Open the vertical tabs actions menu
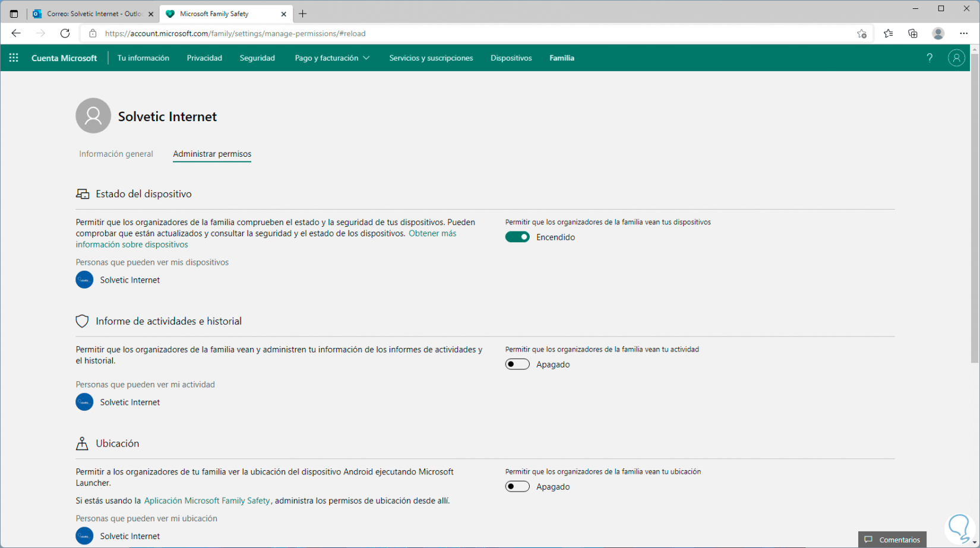The width and height of the screenshot is (980, 548). tap(14, 14)
